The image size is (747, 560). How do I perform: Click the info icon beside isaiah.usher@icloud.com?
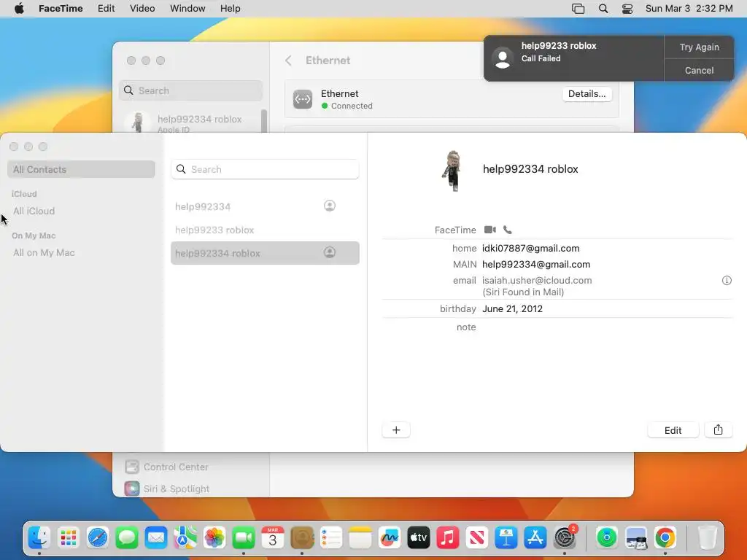point(727,281)
